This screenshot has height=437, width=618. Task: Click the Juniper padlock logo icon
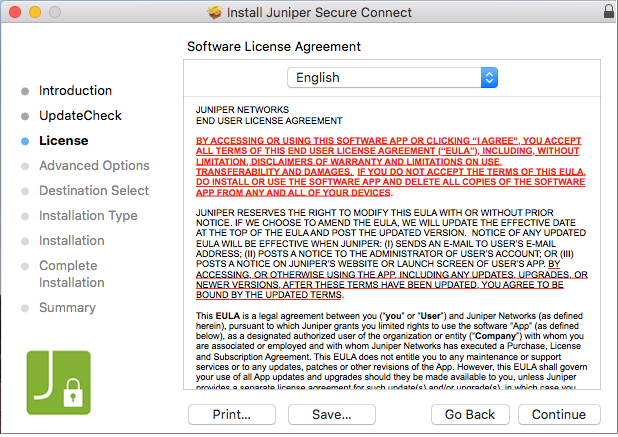(59, 383)
